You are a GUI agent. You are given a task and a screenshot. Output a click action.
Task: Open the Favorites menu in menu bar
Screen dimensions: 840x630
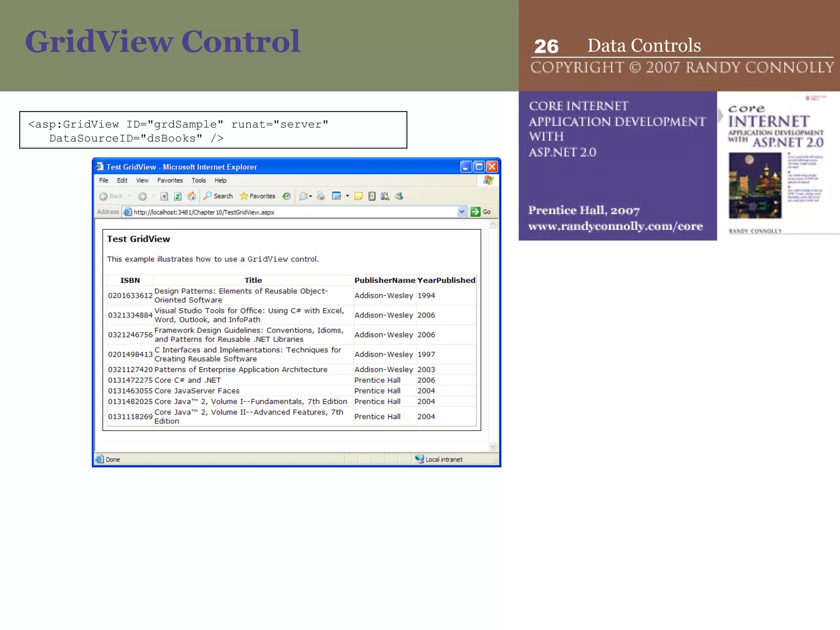pos(170,180)
